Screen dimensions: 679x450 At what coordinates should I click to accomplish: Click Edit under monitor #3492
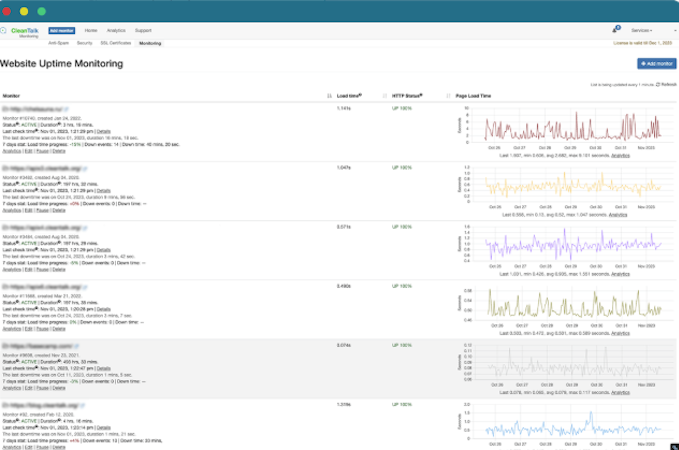pos(29,210)
